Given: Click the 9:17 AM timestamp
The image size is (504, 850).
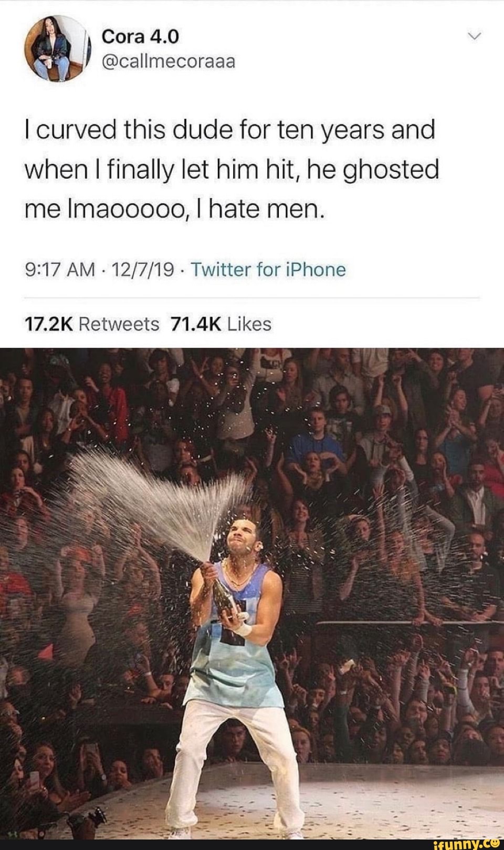Looking at the screenshot, I should pos(59,270).
